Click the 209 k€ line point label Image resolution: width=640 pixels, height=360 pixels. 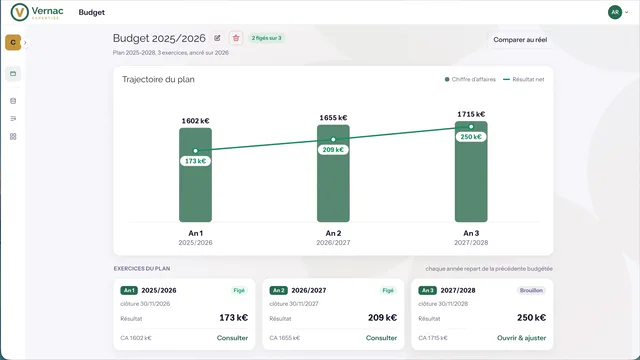pyautogui.click(x=333, y=150)
